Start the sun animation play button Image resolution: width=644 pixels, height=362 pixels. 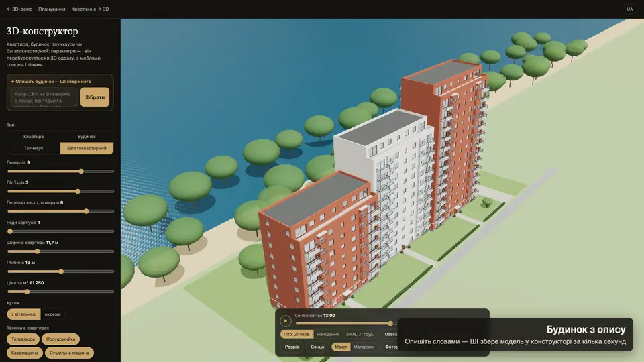tap(286, 320)
